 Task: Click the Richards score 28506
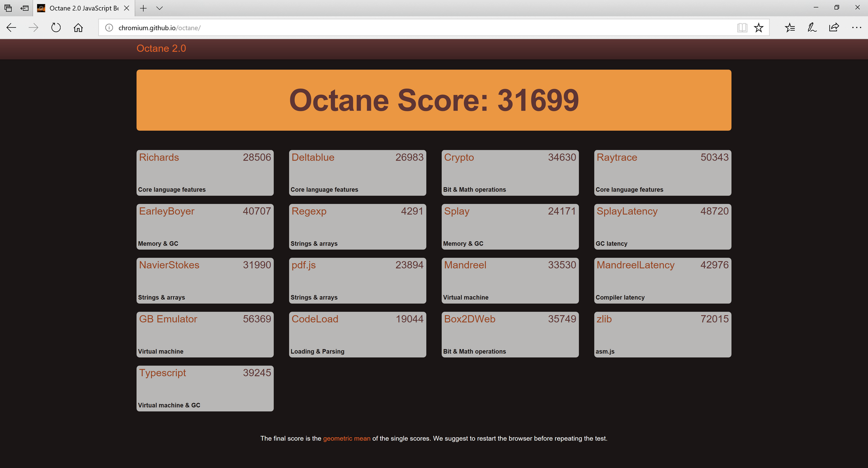pos(257,157)
